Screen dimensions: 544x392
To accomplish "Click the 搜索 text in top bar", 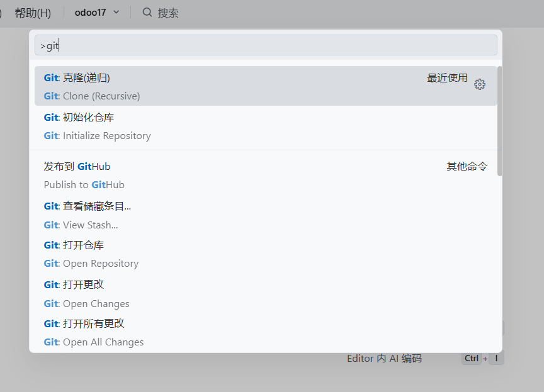I will coord(168,13).
